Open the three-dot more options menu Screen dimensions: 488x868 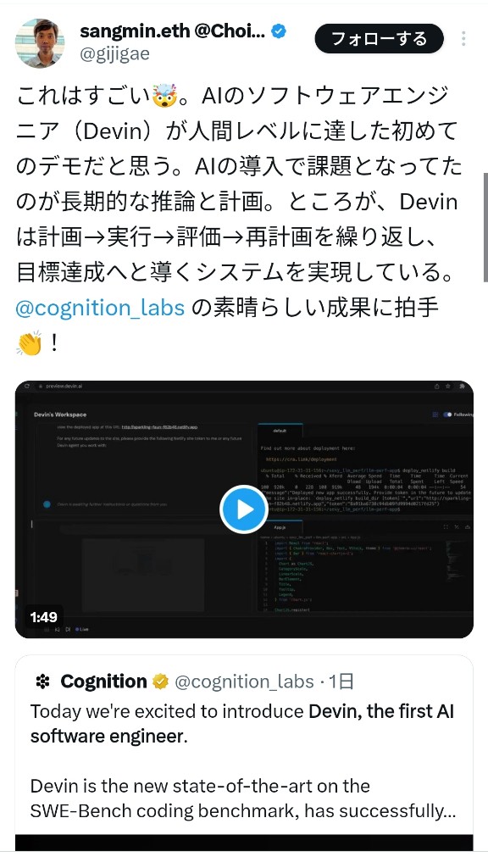[463, 39]
